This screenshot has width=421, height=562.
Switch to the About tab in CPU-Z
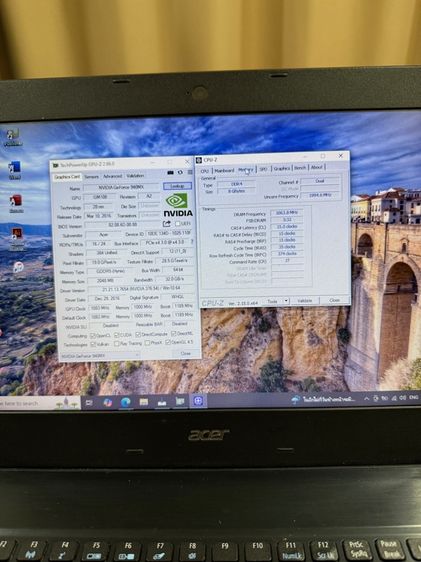(316, 167)
